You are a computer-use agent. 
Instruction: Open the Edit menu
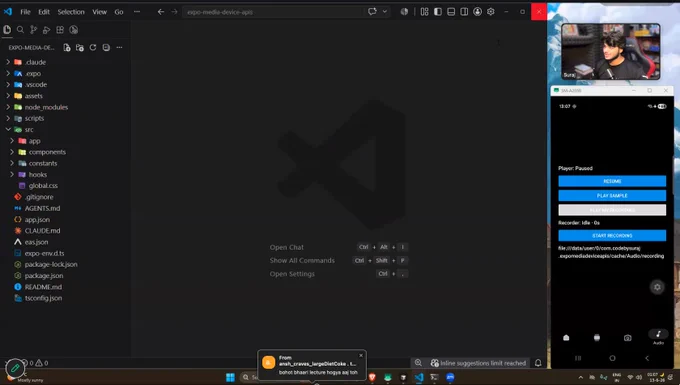pos(44,12)
